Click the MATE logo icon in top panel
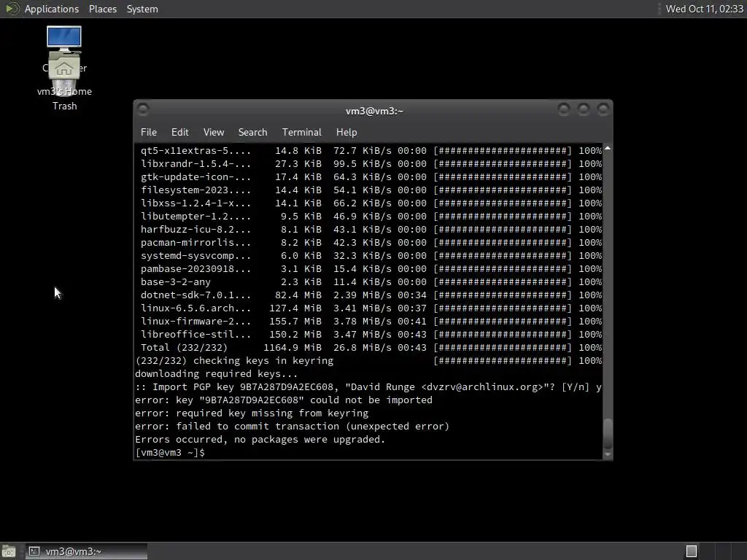The width and height of the screenshot is (747, 560). (12, 9)
